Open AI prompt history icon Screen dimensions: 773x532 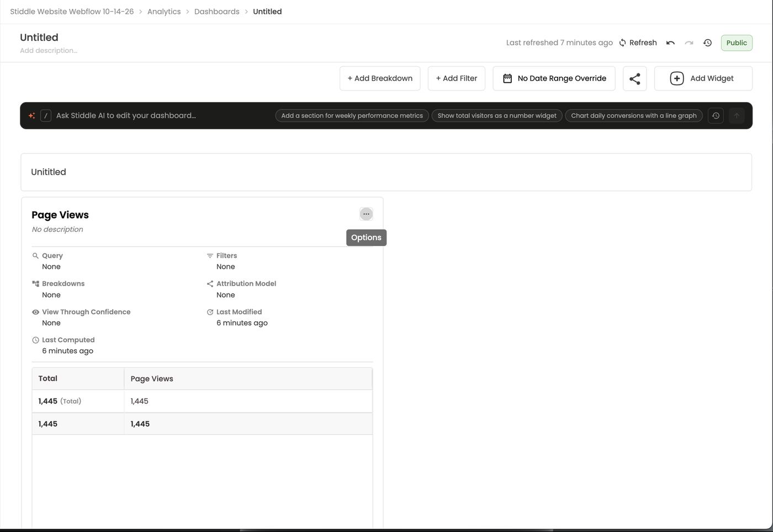[716, 115]
